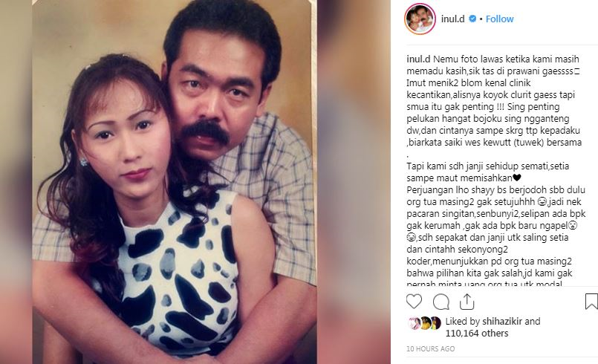Viewport: 598px width, 364px height.
Task: Click the third liker avatar thumbnail
Action: (x=435, y=323)
